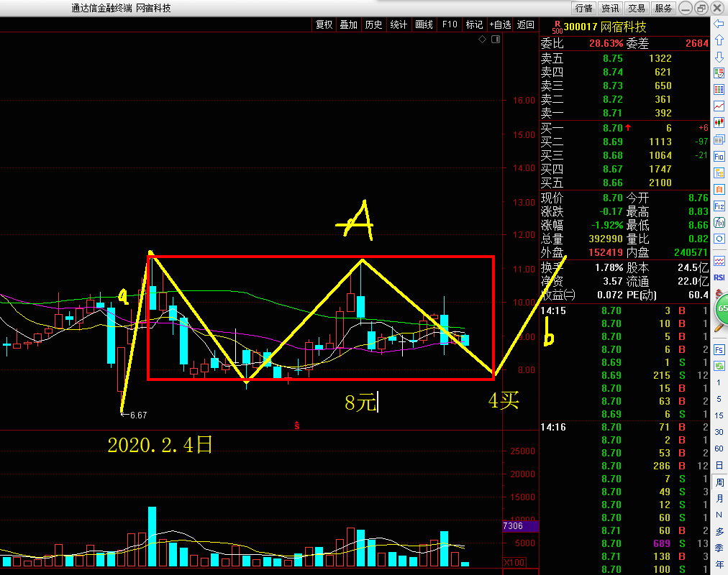This screenshot has height=575, width=728.
Task: Click the down arrow icon in right sidebar
Action: 719,57
